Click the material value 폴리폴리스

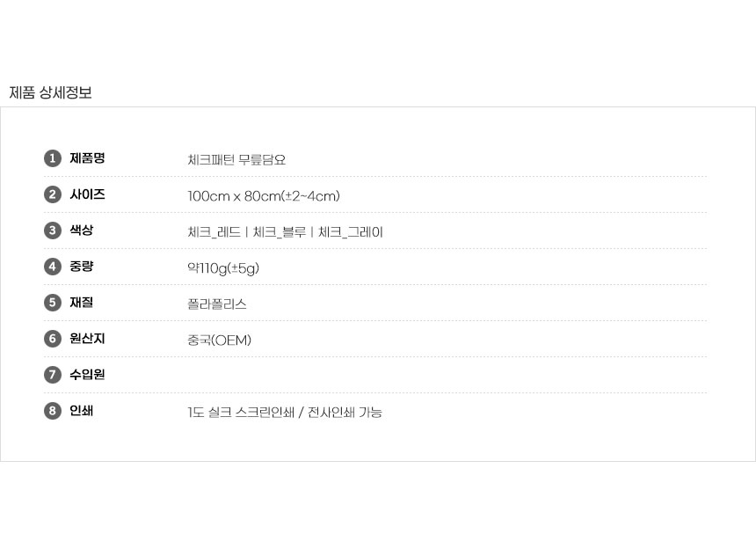217,304
